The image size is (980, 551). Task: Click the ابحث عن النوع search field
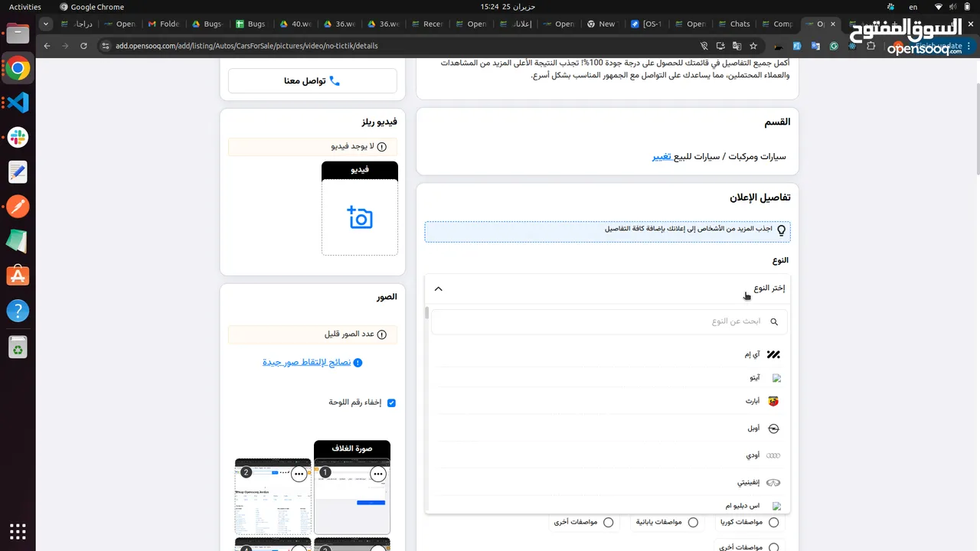point(609,321)
